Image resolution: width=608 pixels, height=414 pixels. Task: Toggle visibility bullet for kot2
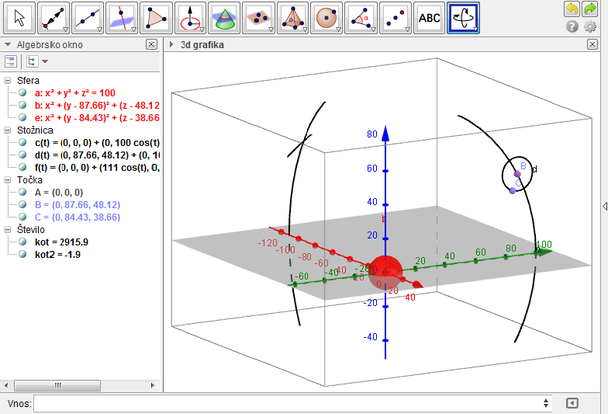click(x=22, y=255)
